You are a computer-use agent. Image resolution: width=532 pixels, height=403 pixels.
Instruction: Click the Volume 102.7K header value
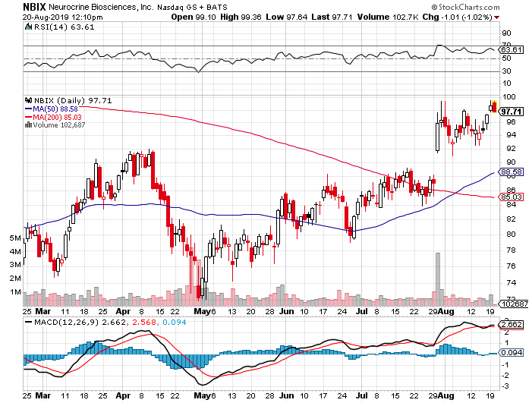tap(388, 17)
